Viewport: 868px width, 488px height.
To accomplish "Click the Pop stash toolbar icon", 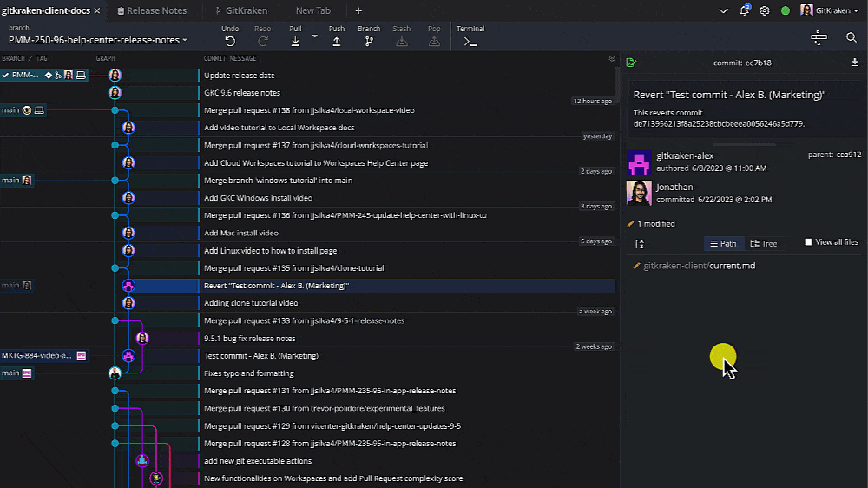I will 434,41.
